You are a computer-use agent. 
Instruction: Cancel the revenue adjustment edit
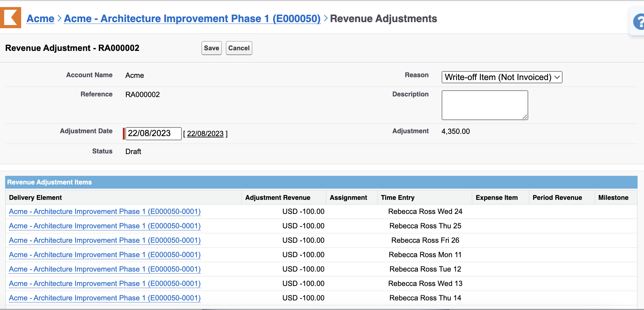[239, 48]
